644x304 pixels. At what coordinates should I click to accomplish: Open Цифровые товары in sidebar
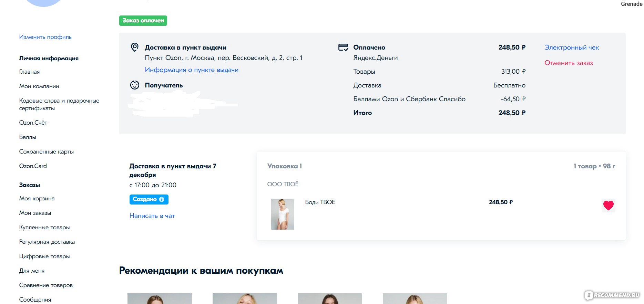(44, 256)
